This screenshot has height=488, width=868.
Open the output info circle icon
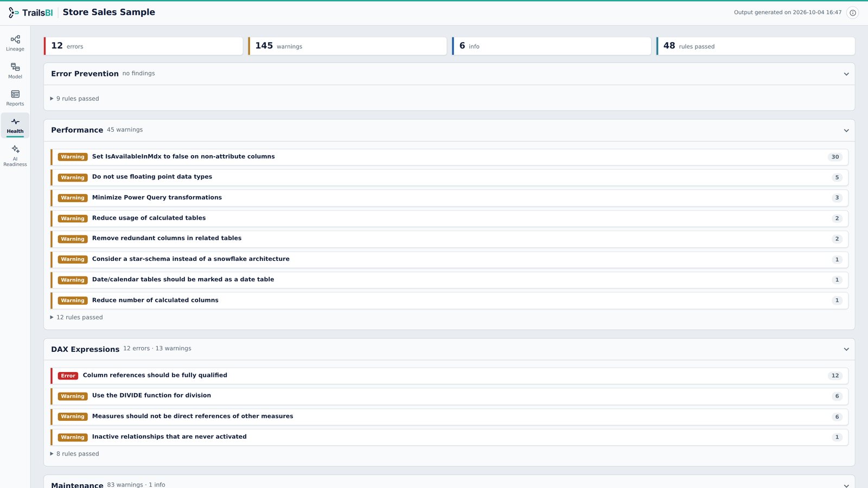853,12
